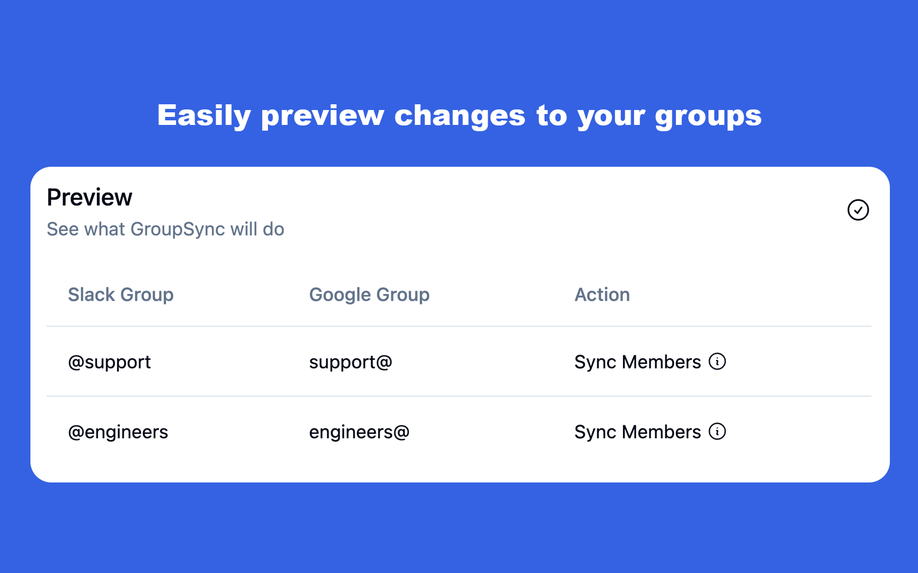Click the word 'Easily' in the headline
Screen dimensions: 918x573
coord(204,116)
